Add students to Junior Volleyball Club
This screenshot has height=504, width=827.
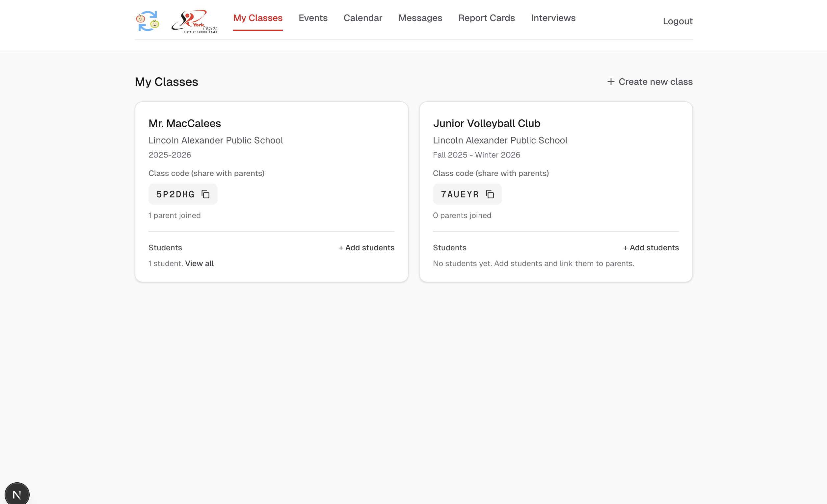[651, 248]
